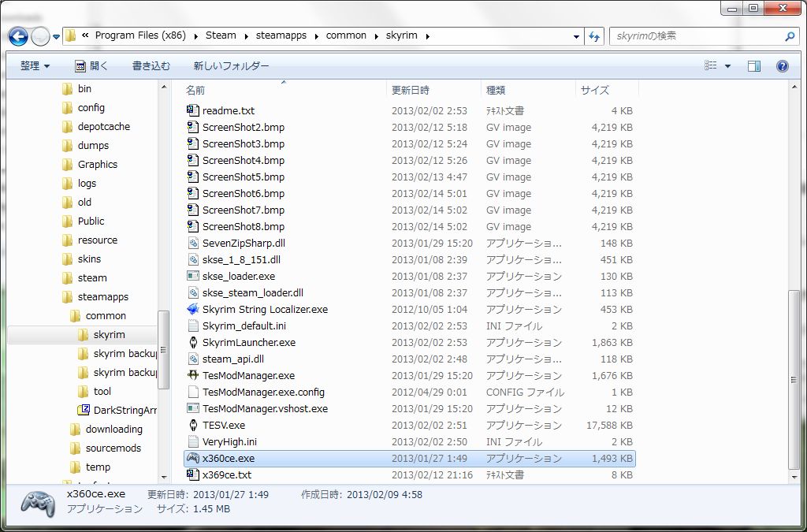807x532 pixels.
Task: Select the ScreenShot6.bmp file name
Action: [243, 193]
